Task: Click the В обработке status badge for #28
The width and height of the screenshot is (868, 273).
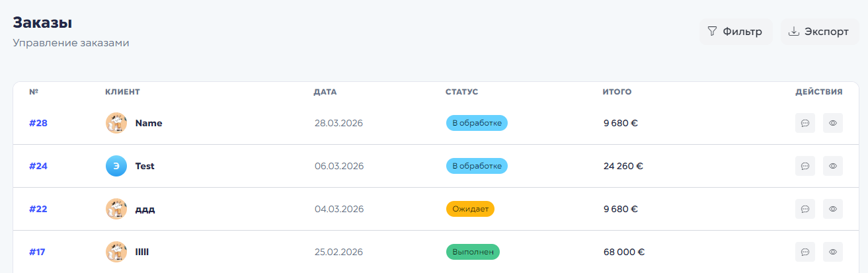Action: click(477, 123)
